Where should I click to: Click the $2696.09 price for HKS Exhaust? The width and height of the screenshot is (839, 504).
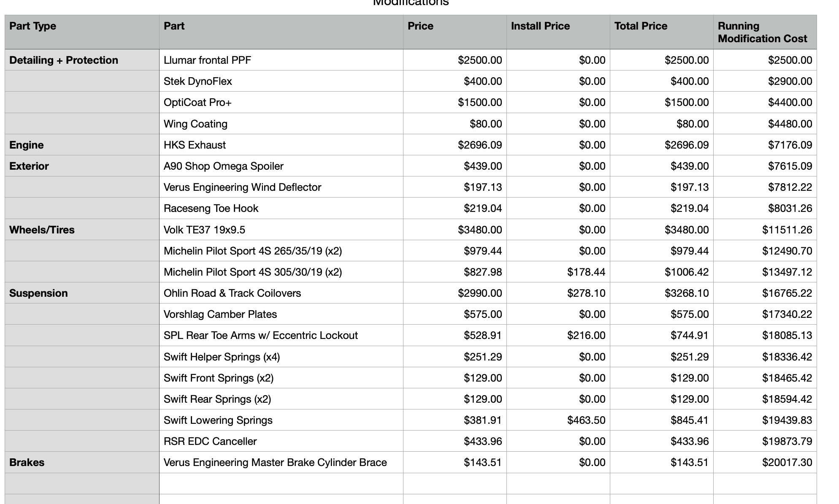[x=455, y=145]
